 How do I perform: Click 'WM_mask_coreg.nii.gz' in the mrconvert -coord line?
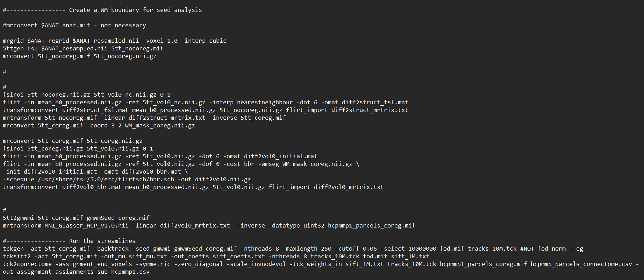160,125
